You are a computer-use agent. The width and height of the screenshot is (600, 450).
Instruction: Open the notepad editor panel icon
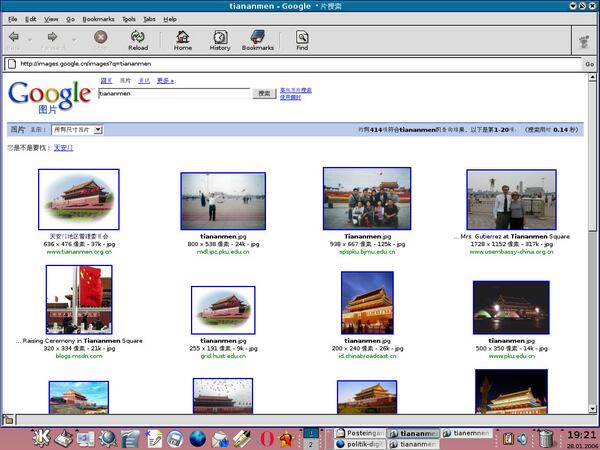tap(153, 439)
